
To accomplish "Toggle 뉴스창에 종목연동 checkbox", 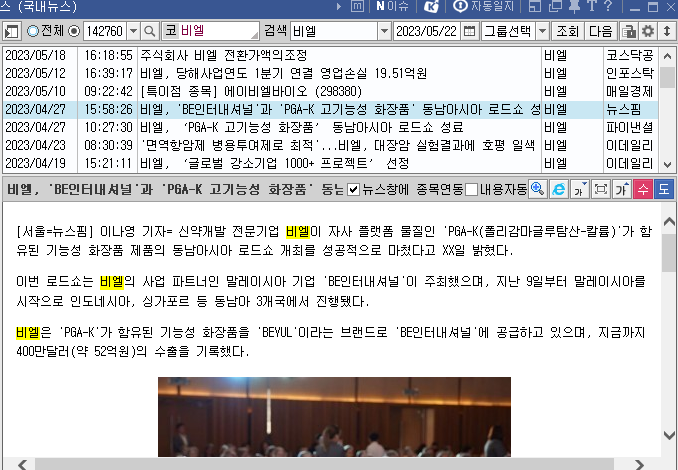I will [353, 189].
